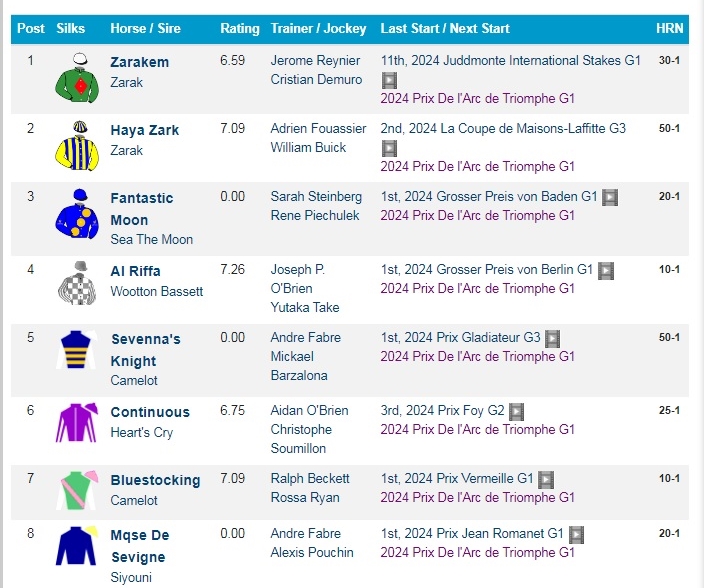Open the Bluestocking horse link
The height and width of the screenshot is (588, 704).
point(155,480)
